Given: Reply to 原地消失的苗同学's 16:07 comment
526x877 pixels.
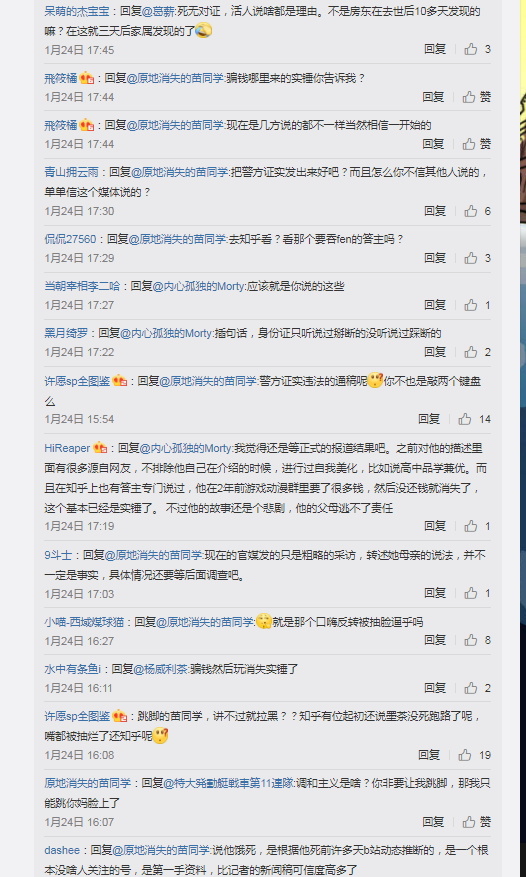Looking at the screenshot, I should click(433, 822).
